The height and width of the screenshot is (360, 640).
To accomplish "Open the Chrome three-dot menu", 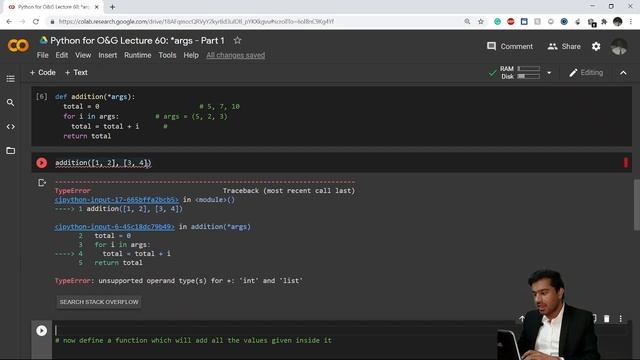I will pyautogui.click(x=631, y=22).
